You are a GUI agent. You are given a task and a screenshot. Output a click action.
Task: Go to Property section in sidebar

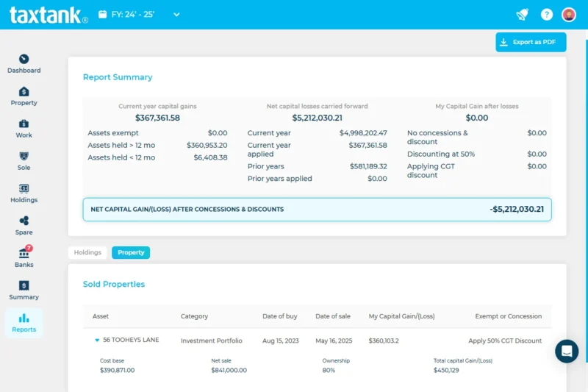24,92
